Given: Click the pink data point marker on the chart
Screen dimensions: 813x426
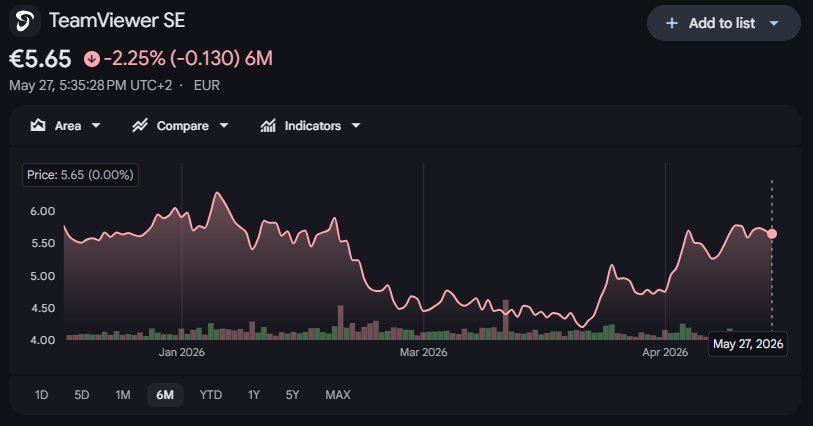Looking at the screenshot, I should [x=772, y=234].
